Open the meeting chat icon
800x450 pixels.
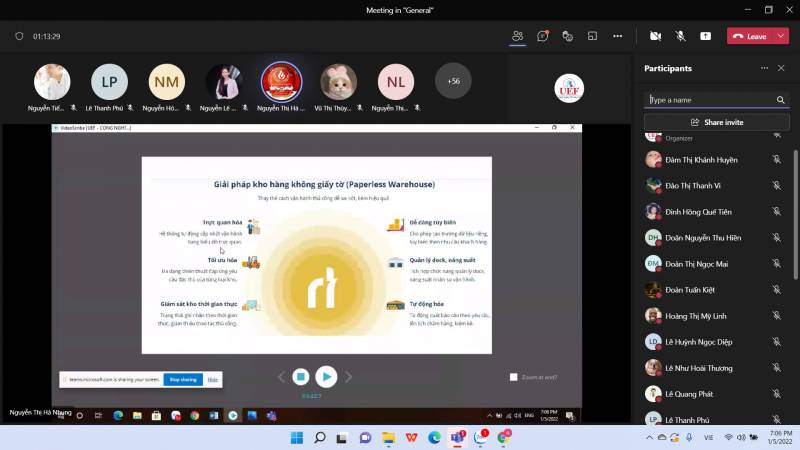[542, 36]
